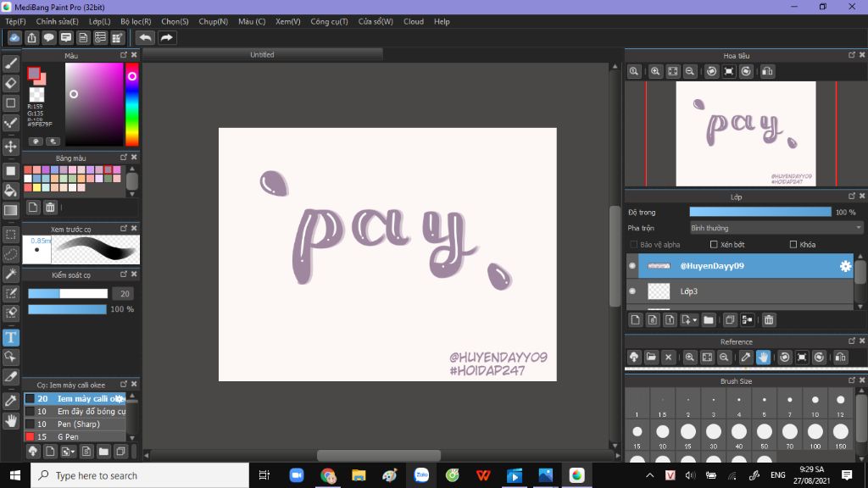The width and height of the screenshot is (868, 488).
Task: Zoom out on the Navigator panel
Action: pyautogui.click(x=690, y=71)
